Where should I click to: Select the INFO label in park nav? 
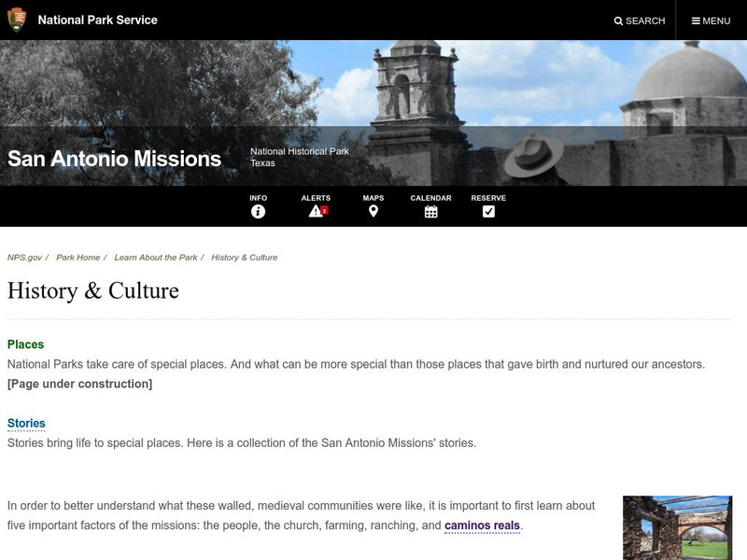point(259,198)
